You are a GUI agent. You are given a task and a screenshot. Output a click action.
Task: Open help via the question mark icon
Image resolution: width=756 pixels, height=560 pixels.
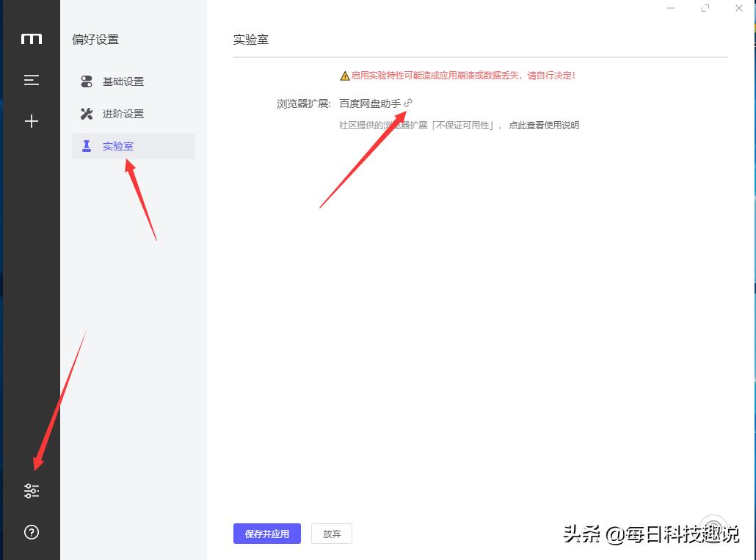point(31,531)
